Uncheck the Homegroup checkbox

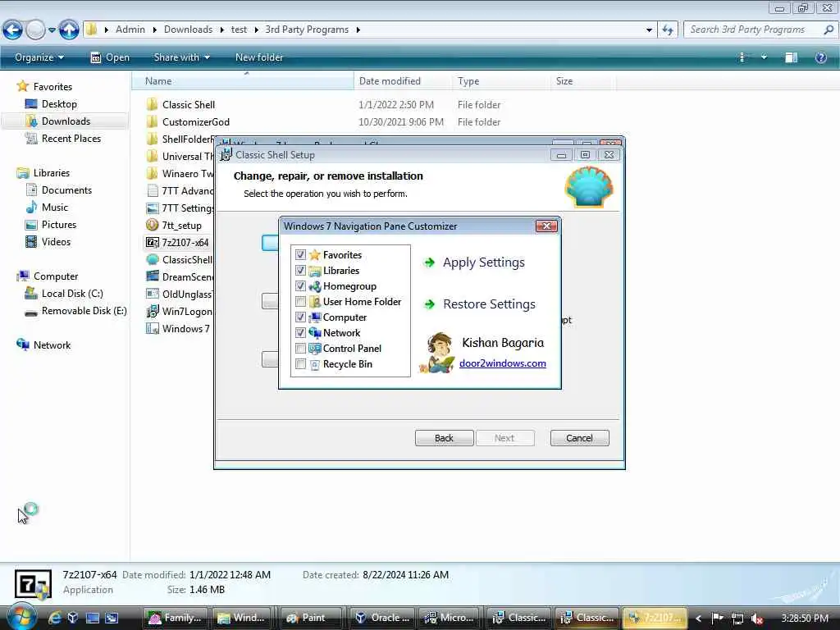[300, 286]
